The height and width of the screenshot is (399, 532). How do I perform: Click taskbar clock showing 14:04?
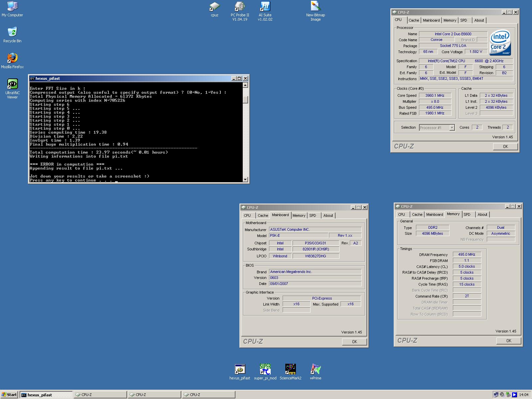point(524,395)
